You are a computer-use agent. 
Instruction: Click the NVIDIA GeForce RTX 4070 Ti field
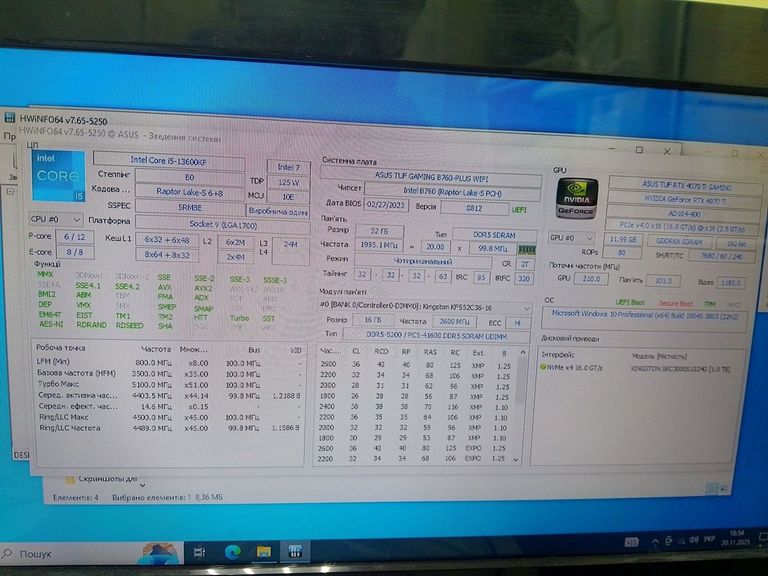(684, 199)
